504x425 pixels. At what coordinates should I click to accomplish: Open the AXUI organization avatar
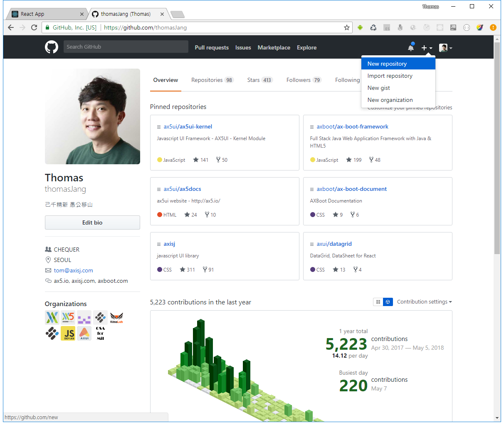tap(84, 334)
